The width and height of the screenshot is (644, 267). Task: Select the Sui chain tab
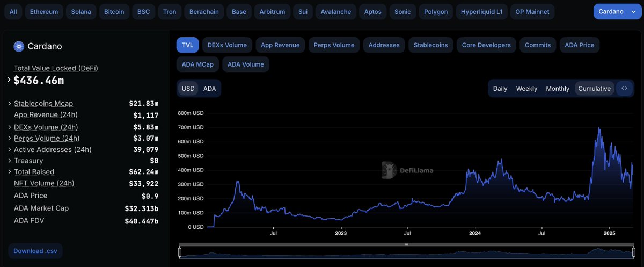pyautogui.click(x=303, y=11)
